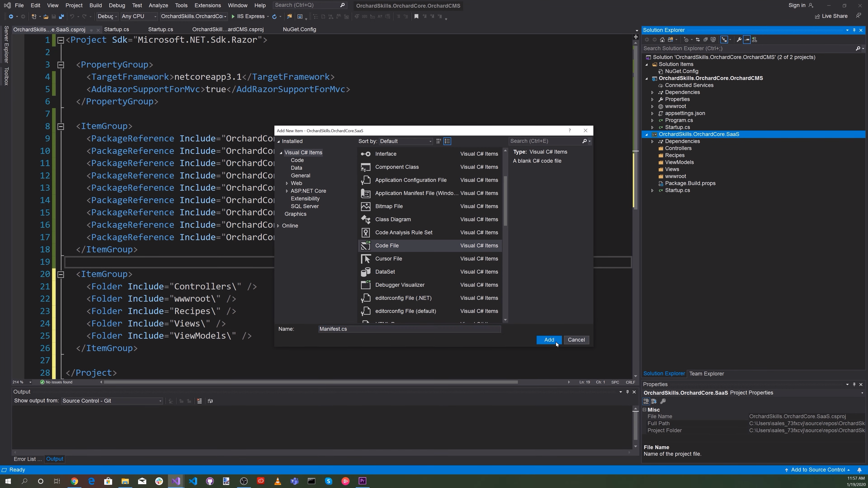The image size is (868, 488).
Task: Expand the Online node in dialog
Action: 278,226
